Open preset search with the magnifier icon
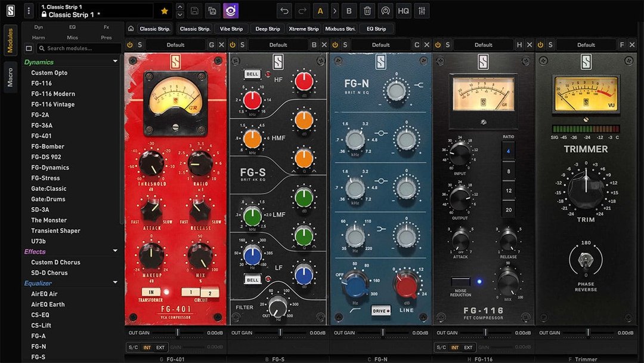The height and width of the screenshot is (363, 644). 385,10
